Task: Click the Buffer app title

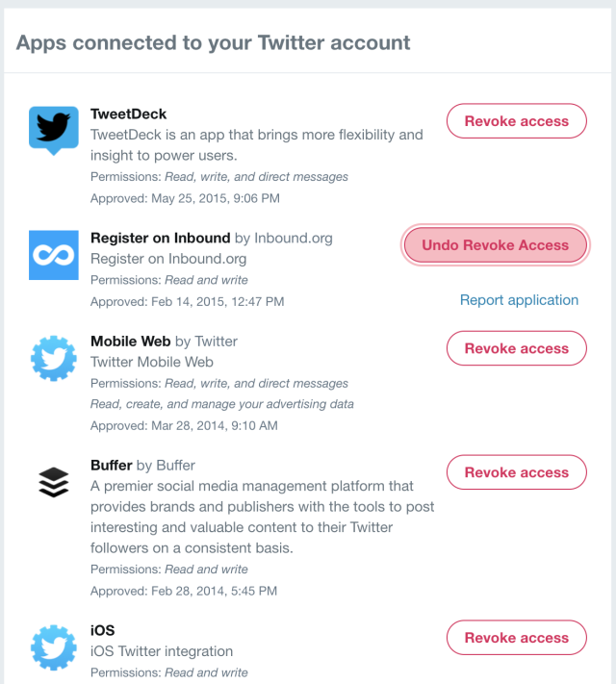Action: pyautogui.click(x=112, y=466)
